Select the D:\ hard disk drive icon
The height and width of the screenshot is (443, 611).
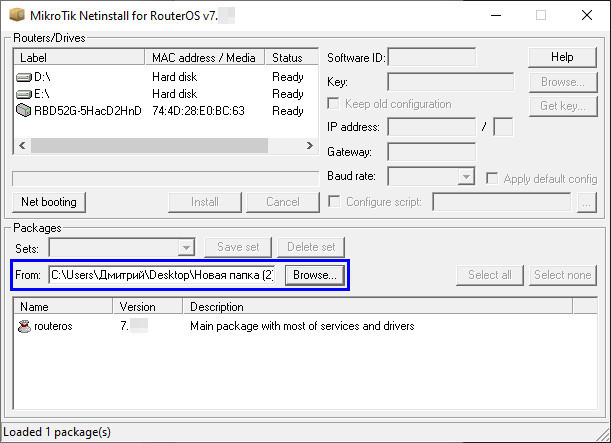[25, 76]
